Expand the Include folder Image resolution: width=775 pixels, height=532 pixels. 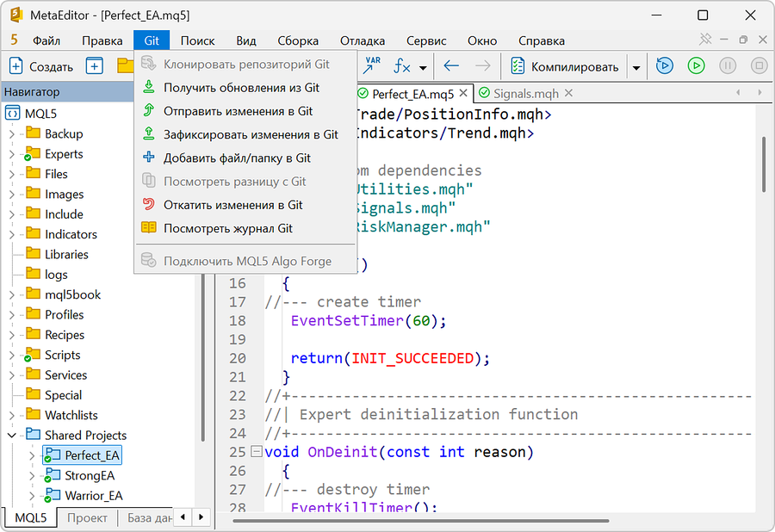coord(11,214)
